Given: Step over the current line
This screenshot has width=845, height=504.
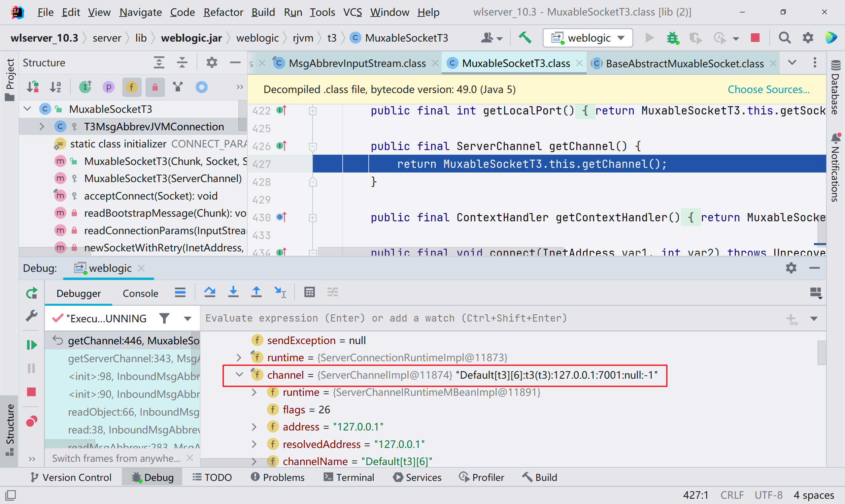Looking at the screenshot, I should (x=210, y=292).
